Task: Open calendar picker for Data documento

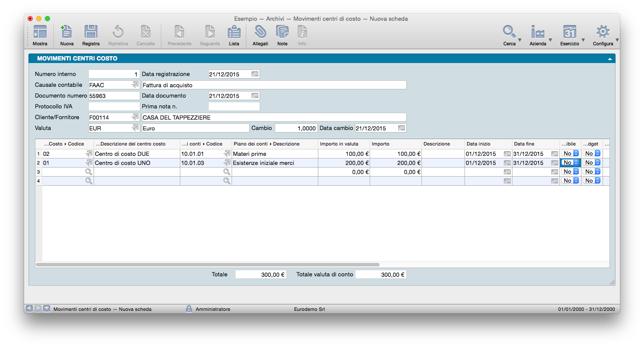Action: point(255,96)
